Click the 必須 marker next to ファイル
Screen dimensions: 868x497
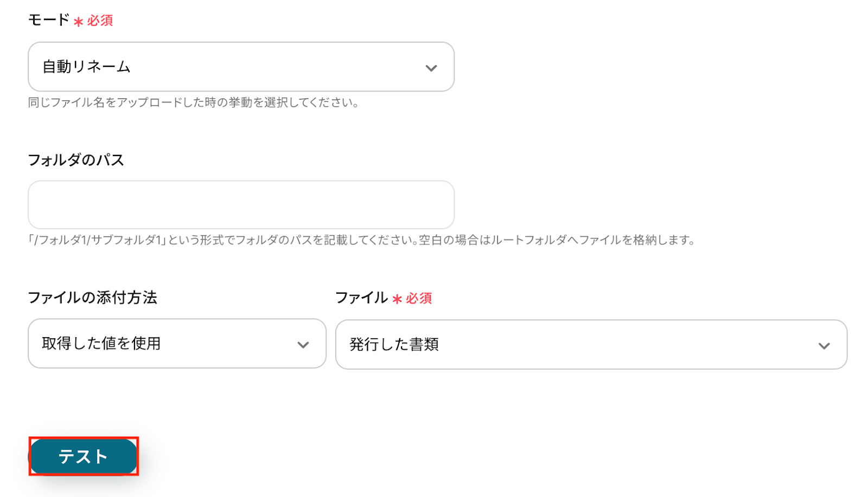coord(419,299)
